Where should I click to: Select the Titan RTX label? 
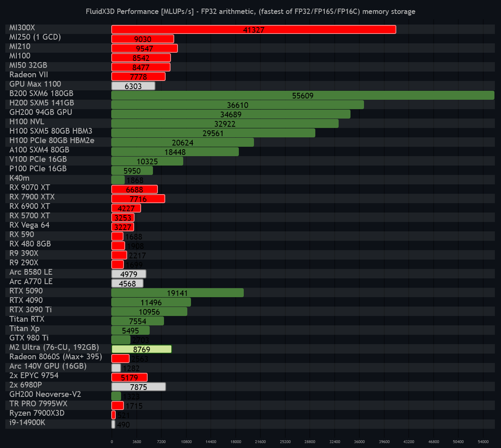(x=27, y=319)
